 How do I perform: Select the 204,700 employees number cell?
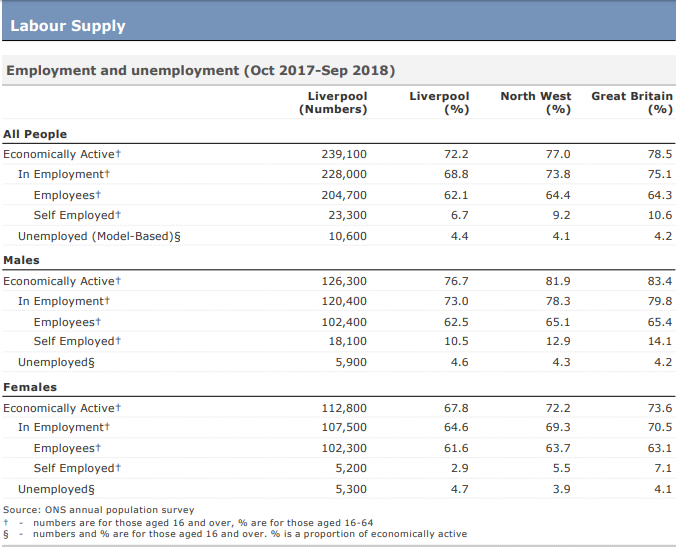coord(344,195)
